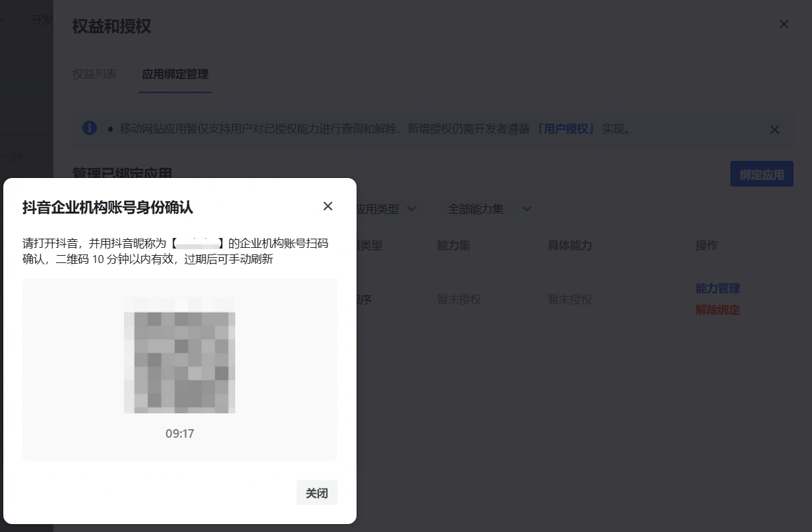Click the 操作 column header
This screenshot has height=532, width=812.
coord(707,245)
